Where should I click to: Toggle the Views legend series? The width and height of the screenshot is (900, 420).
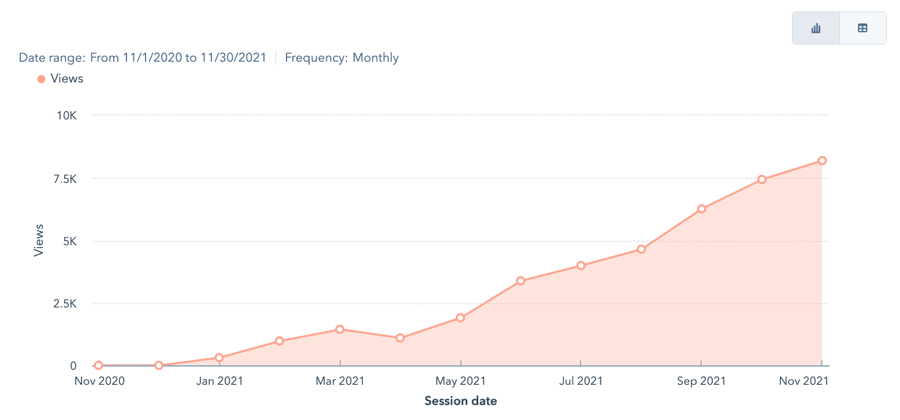tap(60, 79)
